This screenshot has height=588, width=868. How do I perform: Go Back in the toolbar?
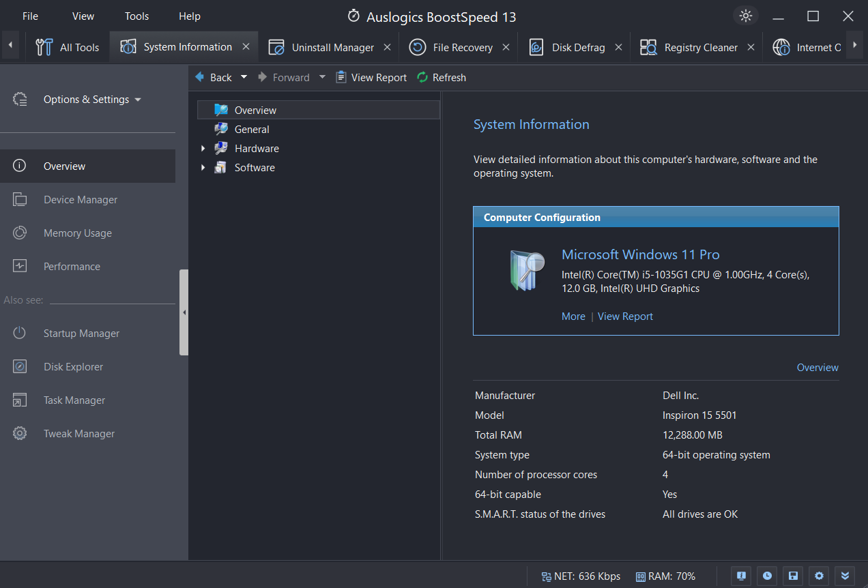(x=214, y=77)
